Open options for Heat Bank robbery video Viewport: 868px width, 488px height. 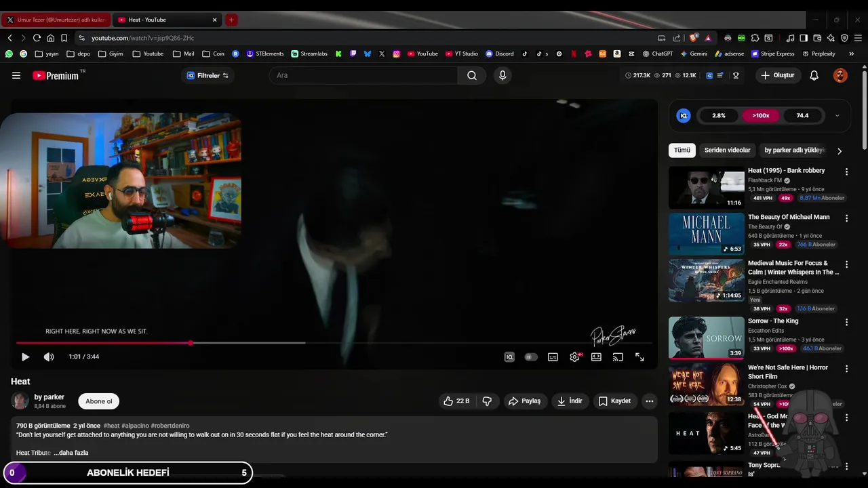(x=846, y=172)
